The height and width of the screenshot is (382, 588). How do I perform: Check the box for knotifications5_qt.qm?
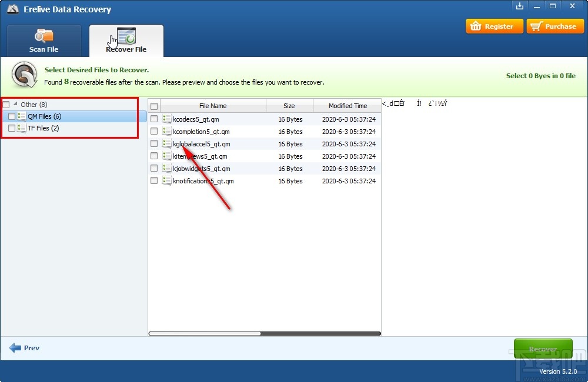154,180
